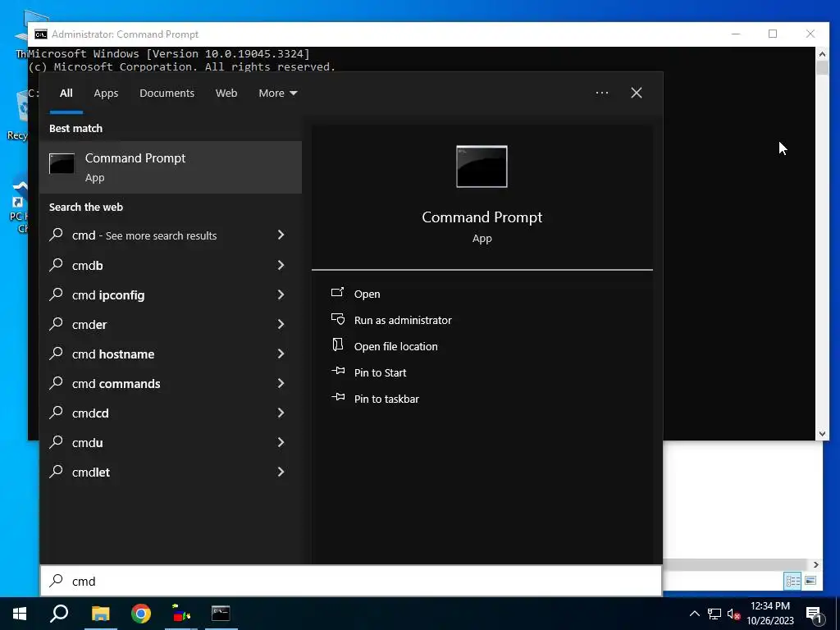
Task: Show hidden system tray icons
Action: tap(694, 614)
